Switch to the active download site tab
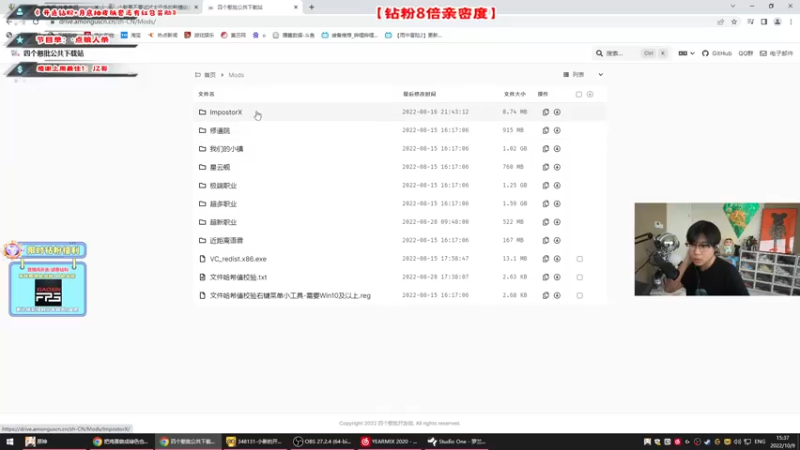Viewport: 800px width, 450px height. tap(251, 7)
